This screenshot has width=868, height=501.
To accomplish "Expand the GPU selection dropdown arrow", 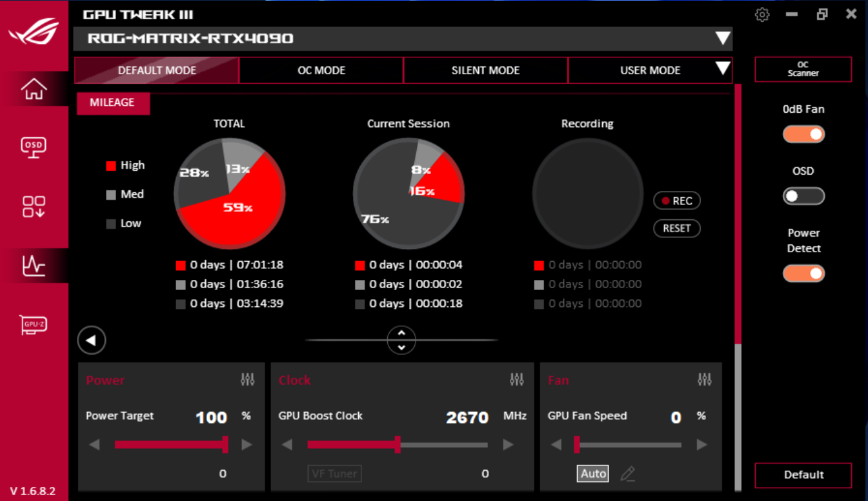I will tap(723, 38).
